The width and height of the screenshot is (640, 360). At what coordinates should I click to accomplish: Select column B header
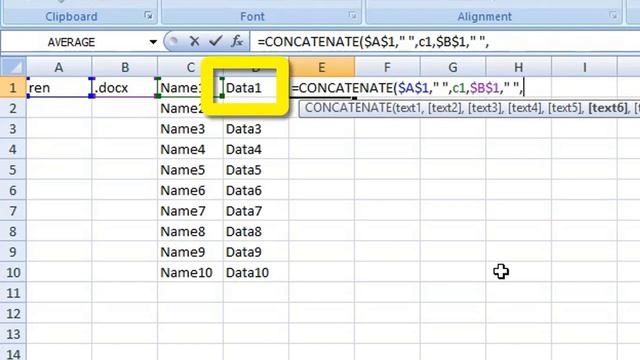pos(125,67)
